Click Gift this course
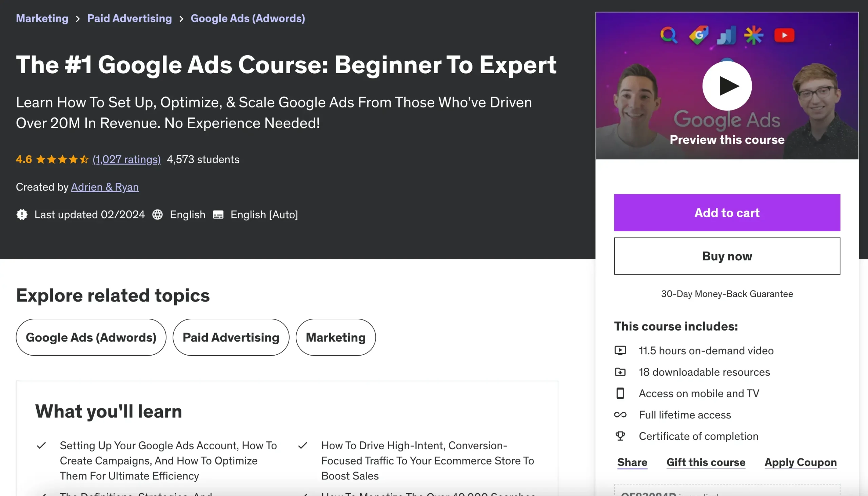The height and width of the screenshot is (496, 868). click(x=706, y=462)
